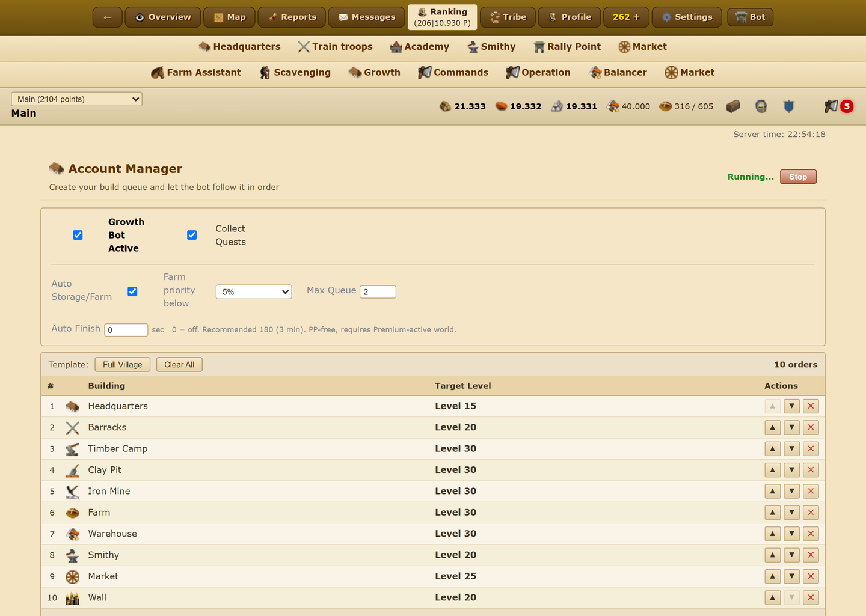Image resolution: width=866 pixels, height=616 pixels.
Task: Open Farm priority below dropdown
Action: click(254, 292)
